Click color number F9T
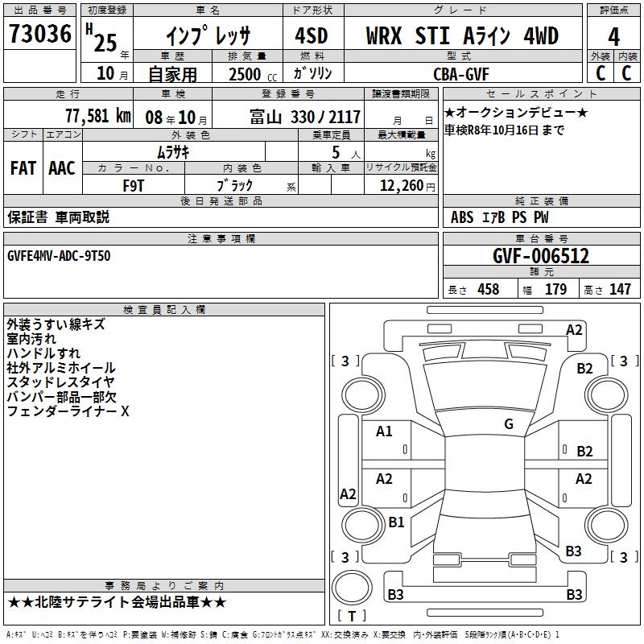 point(133,186)
